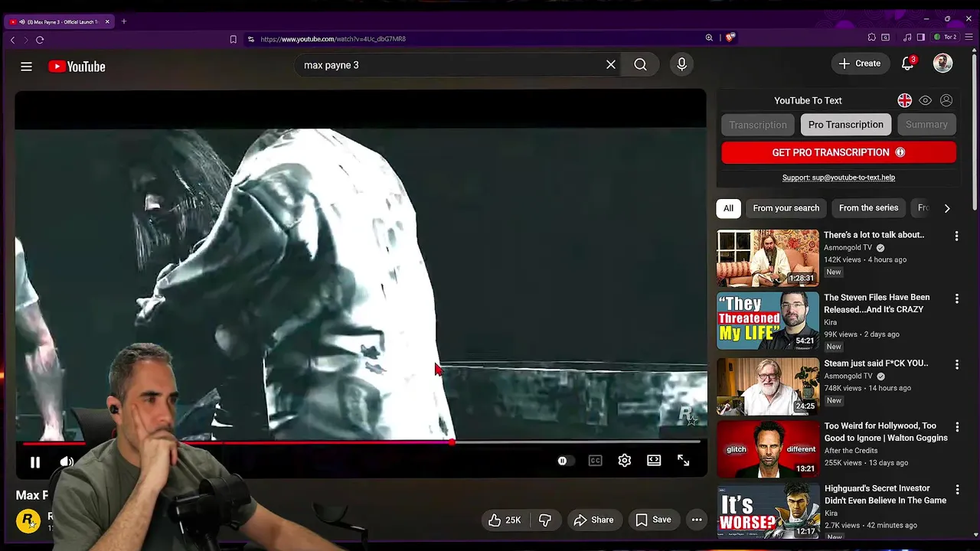Open Highguard's Secret Investor thumbnail

coord(768,511)
